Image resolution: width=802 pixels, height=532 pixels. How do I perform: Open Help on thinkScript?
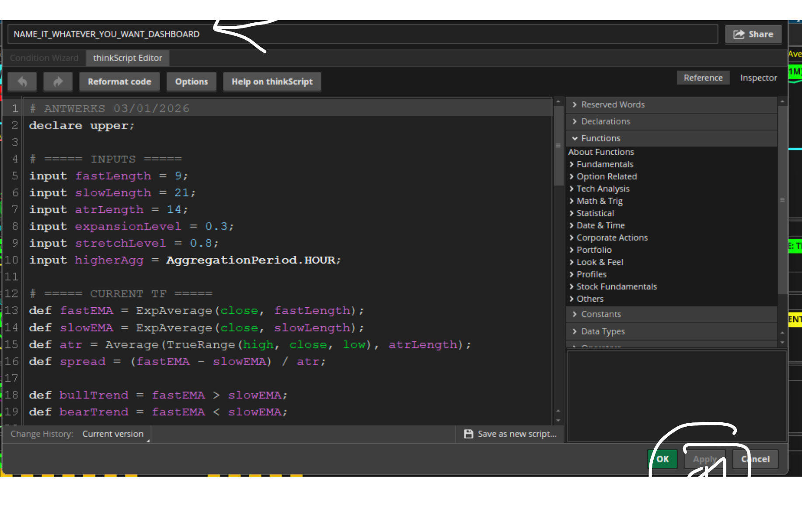(272, 82)
